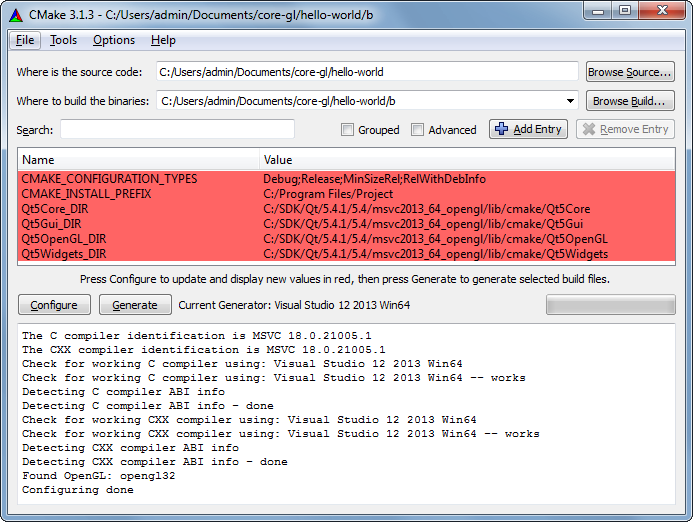Click the log line 'Found OpenGL: opengl32'
Screen dimensions: 693x522
pyautogui.click(x=99, y=476)
